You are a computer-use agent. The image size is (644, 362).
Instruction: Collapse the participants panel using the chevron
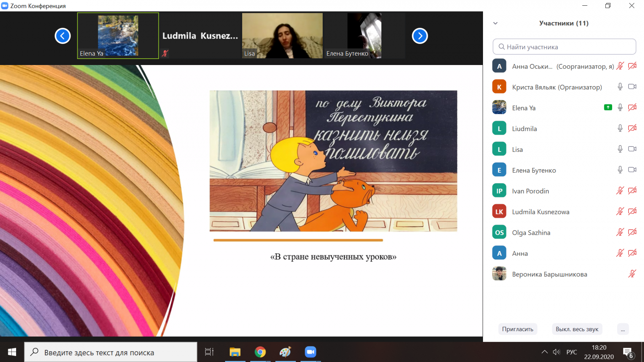(496, 23)
